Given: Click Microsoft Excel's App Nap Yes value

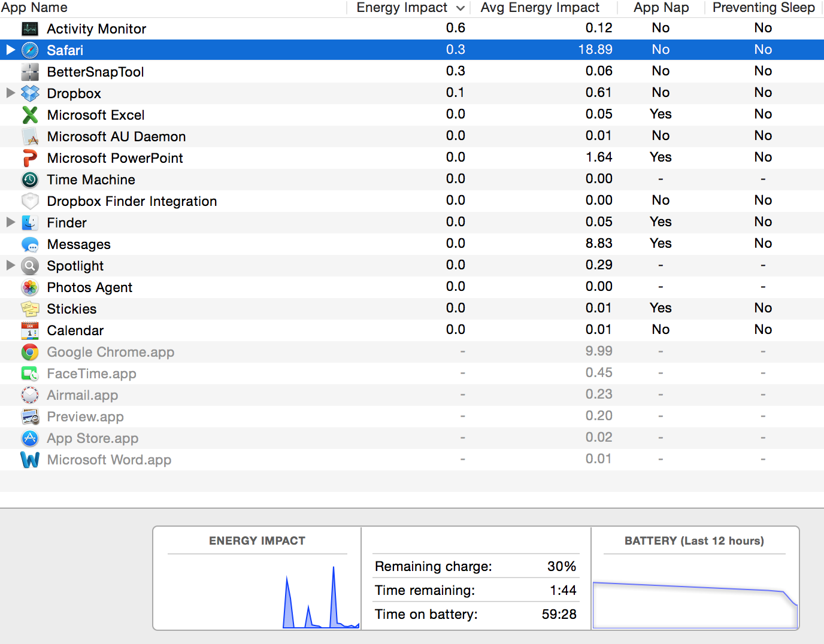Looking at the screenshot, I should pos(661,114).
